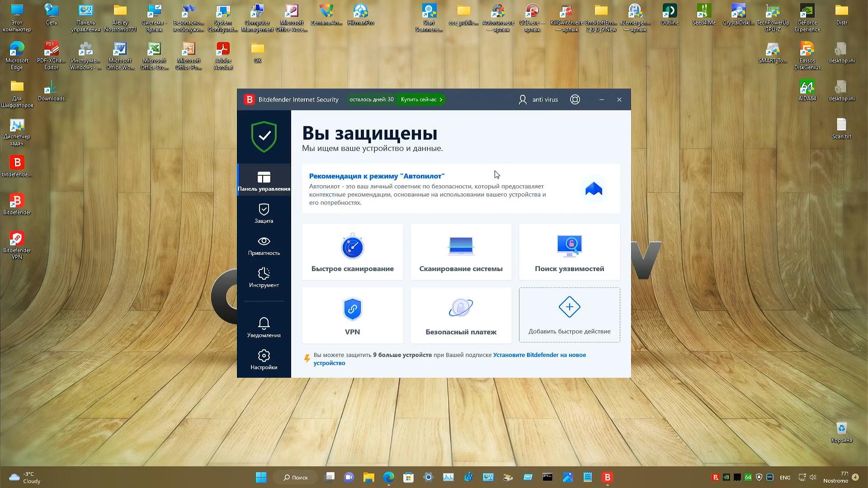The image size is (868, 488).
Task: Start System Scan (Сканирование системы) tile
Action: (x=461, y=252)
